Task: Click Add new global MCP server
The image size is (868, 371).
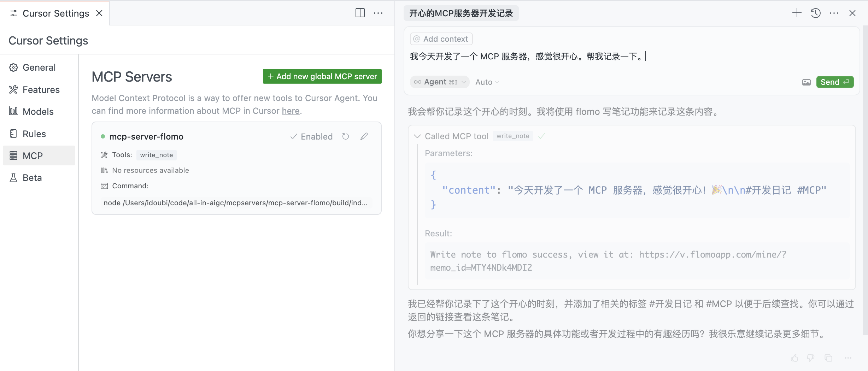Action: pos(322,76)
